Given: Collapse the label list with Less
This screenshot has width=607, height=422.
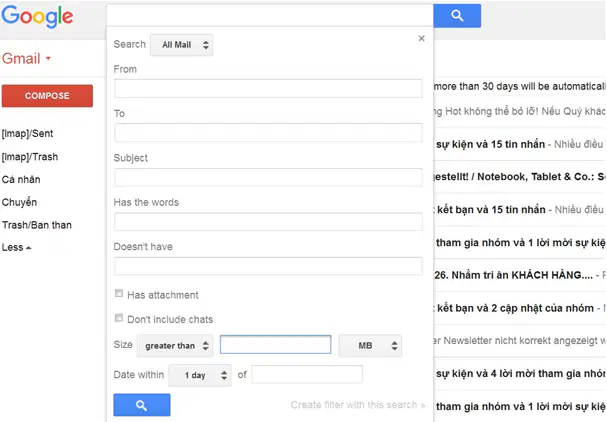Looking at the screenshot, I should tap(16, 247).
